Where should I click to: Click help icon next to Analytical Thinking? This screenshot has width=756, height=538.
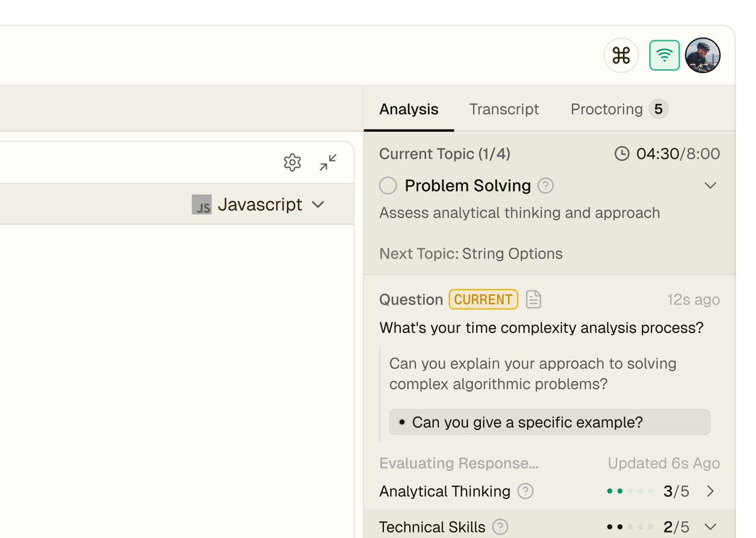(x=525, y=491)
